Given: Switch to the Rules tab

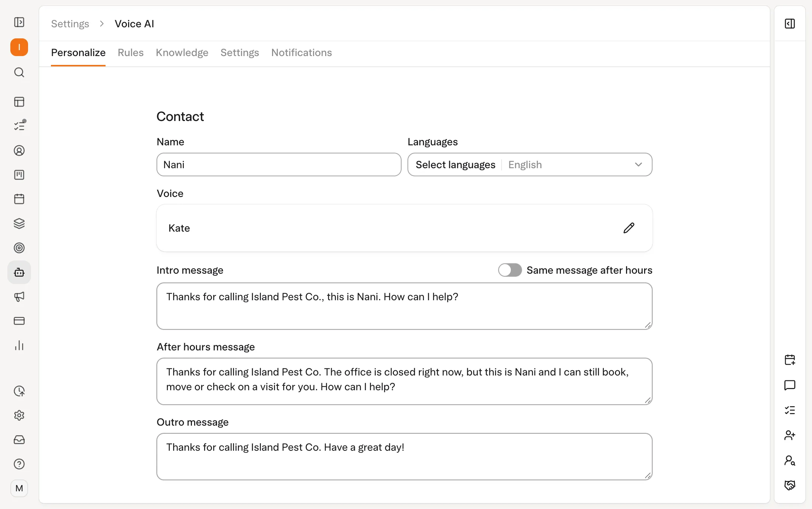Looking at the screenshot, I should click(131, 53).
